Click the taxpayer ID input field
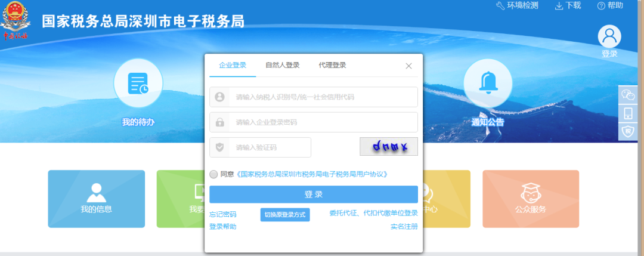Viewport: 644px width, 256px height. click(x=314, y=97)
